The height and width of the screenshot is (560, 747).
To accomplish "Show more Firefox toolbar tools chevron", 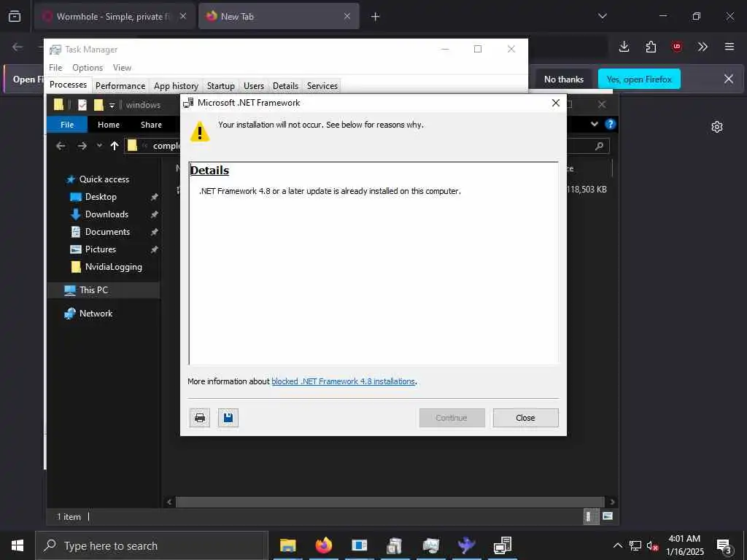I will 703,47.
